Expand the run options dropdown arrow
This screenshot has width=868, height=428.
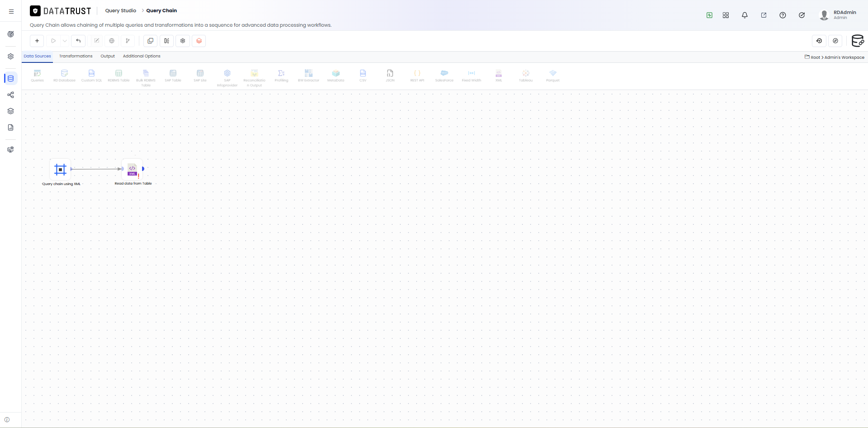pyautogui.click(x=65, y=41)
